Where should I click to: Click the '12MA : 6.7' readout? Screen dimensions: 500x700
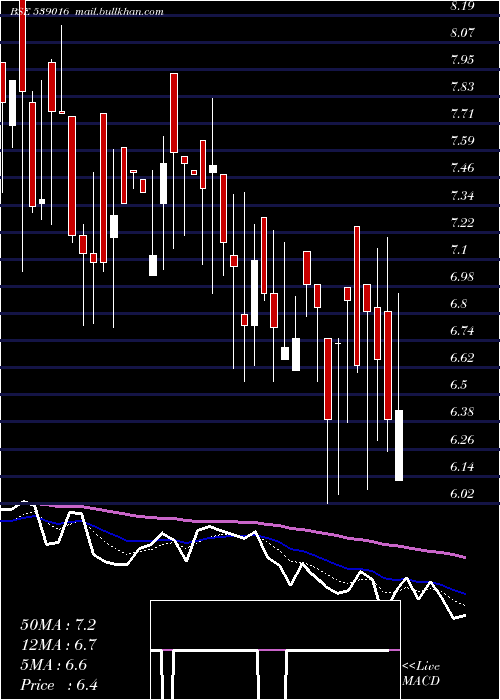58,645
